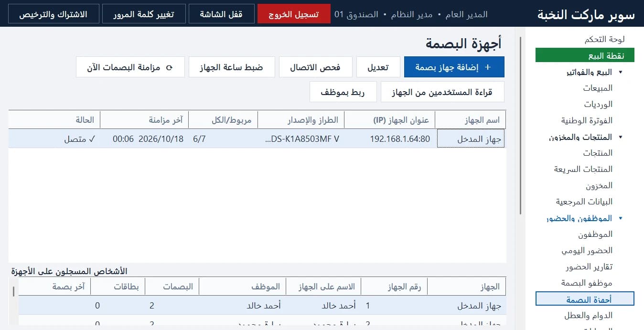Viewport: 644px width, 330px height.
Task: Sort by آخر مزامنة column header
Action: (144, 120)
